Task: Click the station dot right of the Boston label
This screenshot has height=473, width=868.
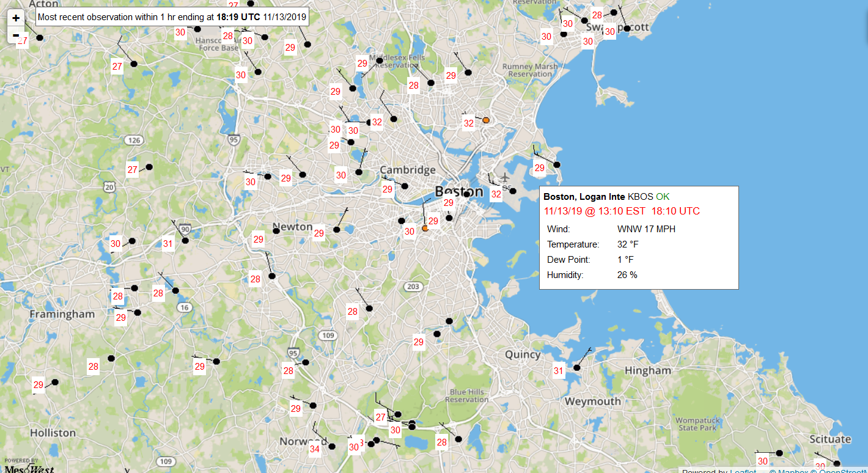Action: (x=466, y=194)
